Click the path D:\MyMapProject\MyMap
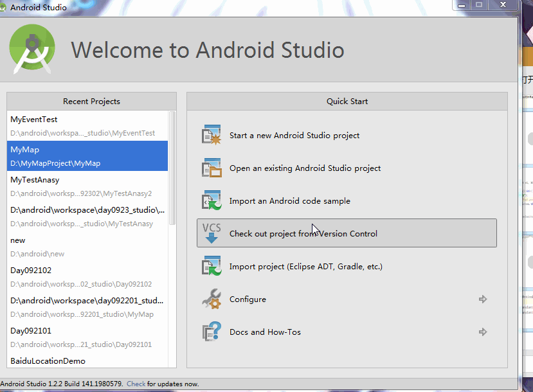 tap(55, 163)
